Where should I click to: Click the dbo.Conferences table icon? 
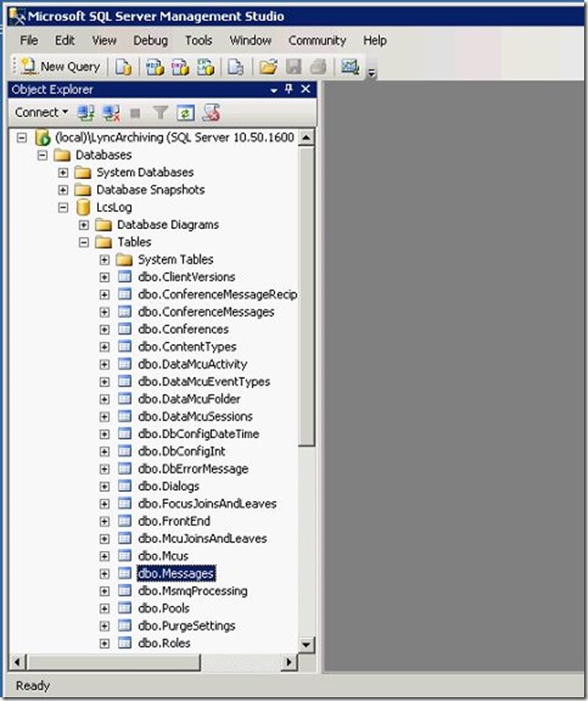point(124,329)
